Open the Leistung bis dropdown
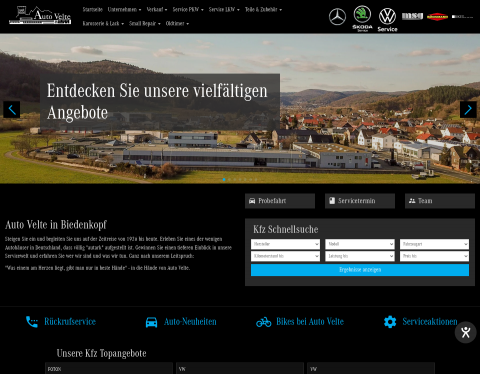 coord(360,256)
